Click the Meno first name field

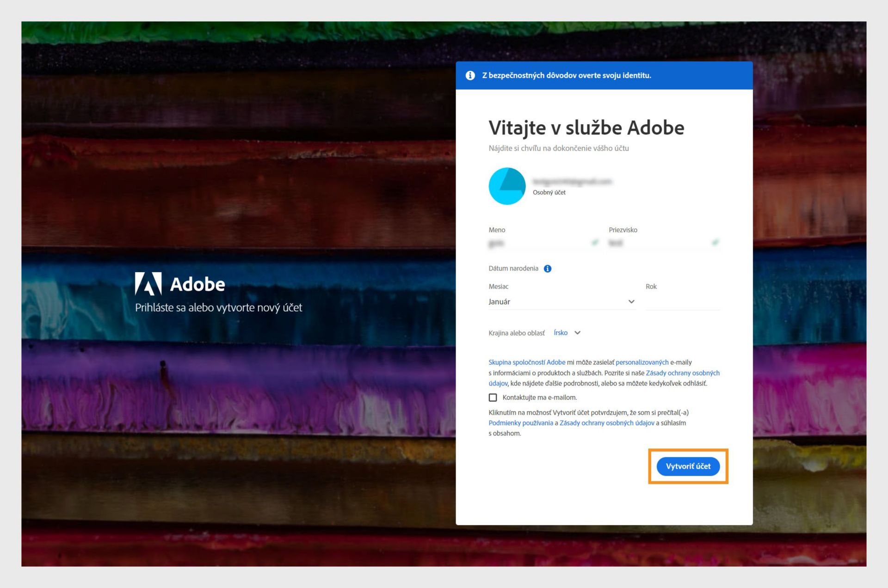[544, 243]
